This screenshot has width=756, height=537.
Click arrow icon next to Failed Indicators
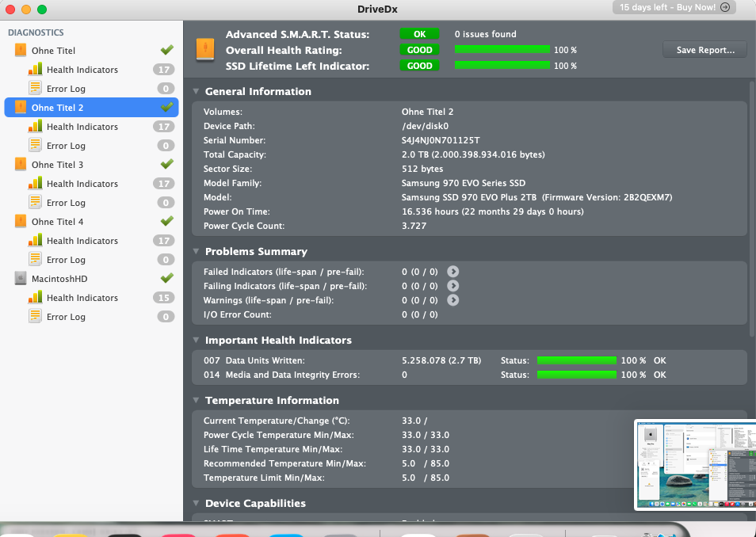[x=453, y=272]
